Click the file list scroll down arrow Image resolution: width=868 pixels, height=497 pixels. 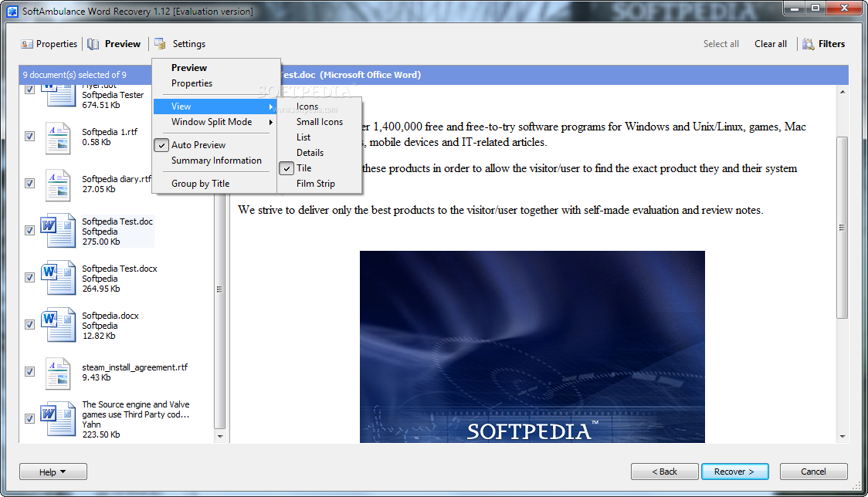220,436
